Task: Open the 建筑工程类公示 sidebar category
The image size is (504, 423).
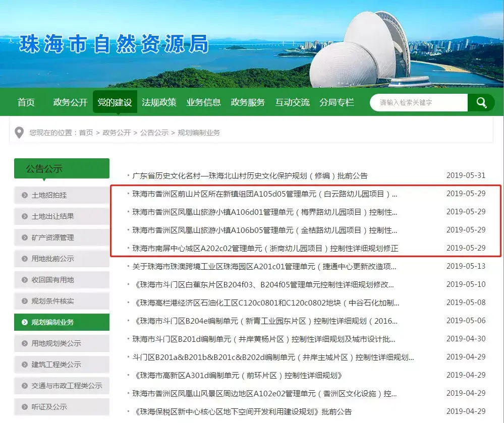Action: 62,365
